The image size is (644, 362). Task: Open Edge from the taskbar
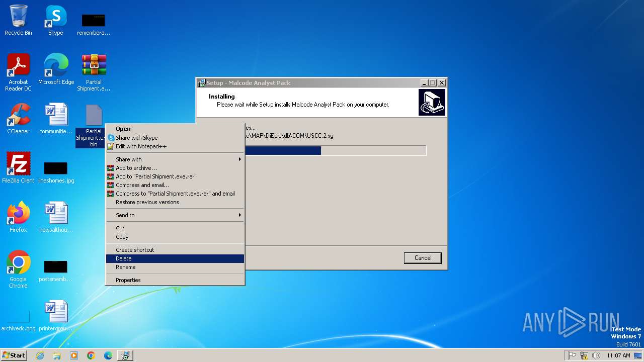click(x=108, y=355)
